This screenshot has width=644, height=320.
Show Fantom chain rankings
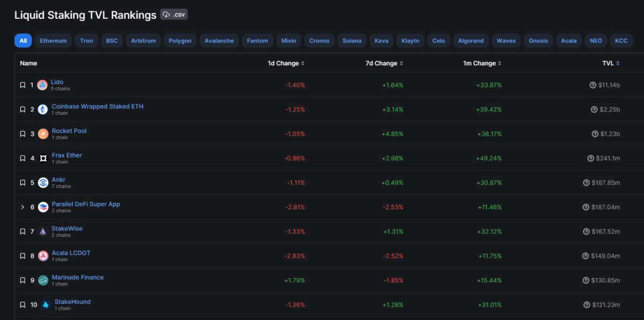258,41
